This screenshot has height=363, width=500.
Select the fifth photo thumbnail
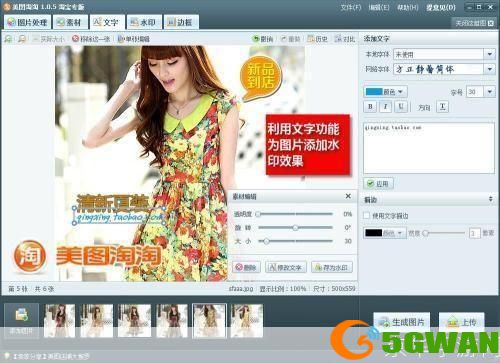209,320
